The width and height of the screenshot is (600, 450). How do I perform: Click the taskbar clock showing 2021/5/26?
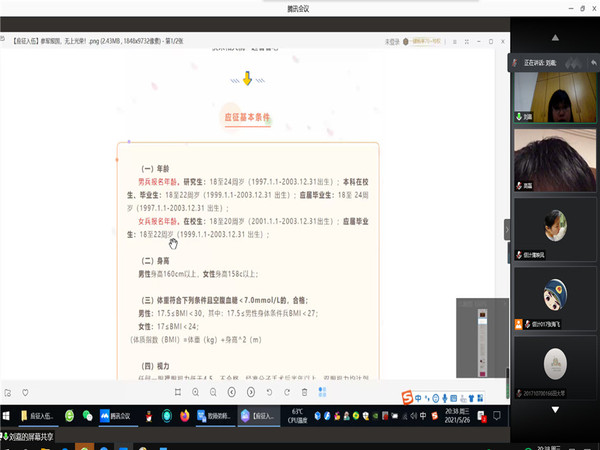457,416
